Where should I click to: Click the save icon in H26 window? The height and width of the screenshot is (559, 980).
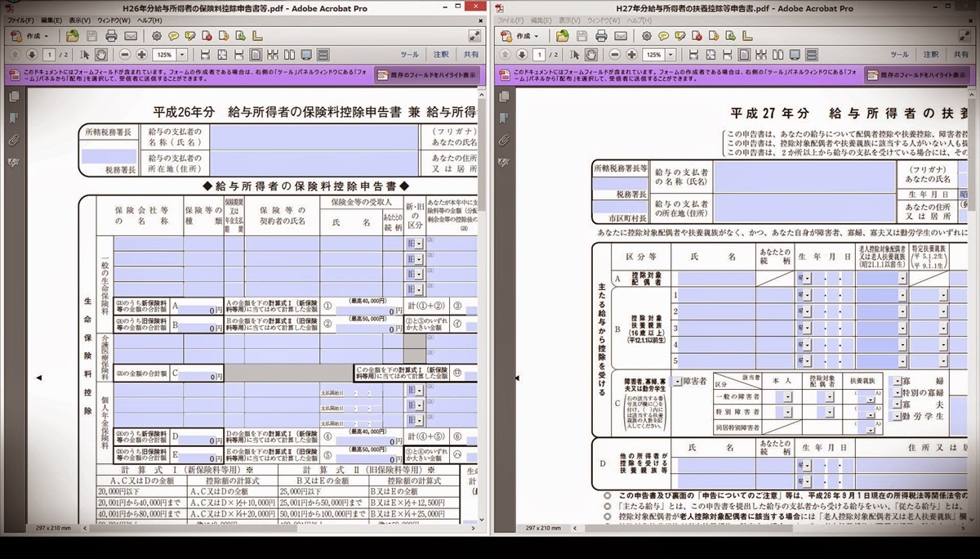(x=91, y=36)
